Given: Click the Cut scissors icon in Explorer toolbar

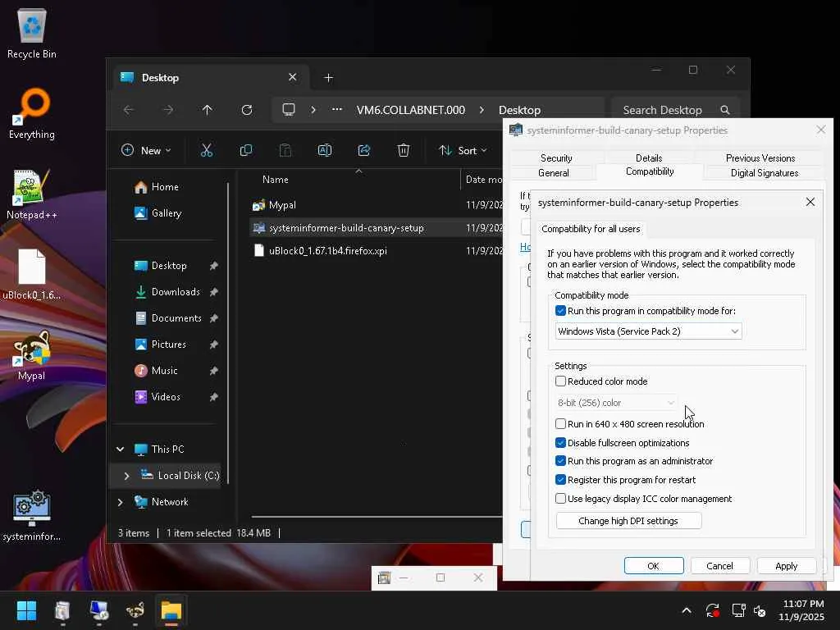Looking at the screenshot, I should (x=206, y=151).
